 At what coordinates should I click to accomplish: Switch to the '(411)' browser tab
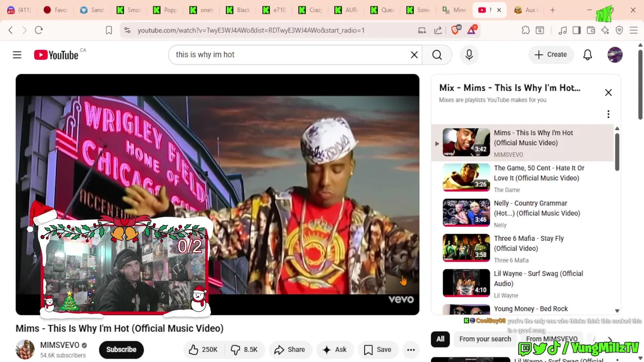point(19,10)
